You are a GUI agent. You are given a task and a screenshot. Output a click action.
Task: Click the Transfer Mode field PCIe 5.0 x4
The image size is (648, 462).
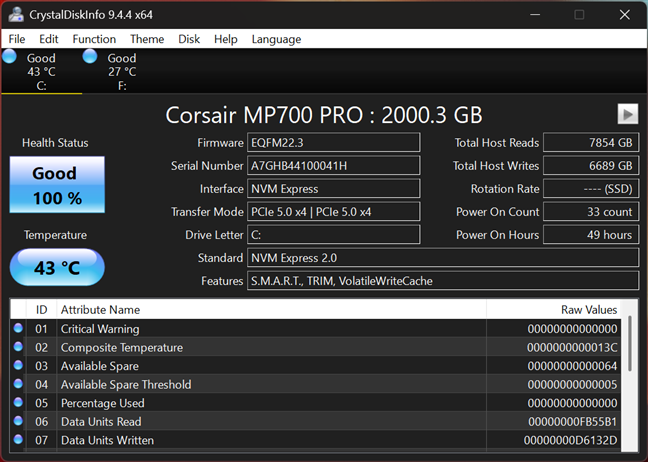point(334,212)
